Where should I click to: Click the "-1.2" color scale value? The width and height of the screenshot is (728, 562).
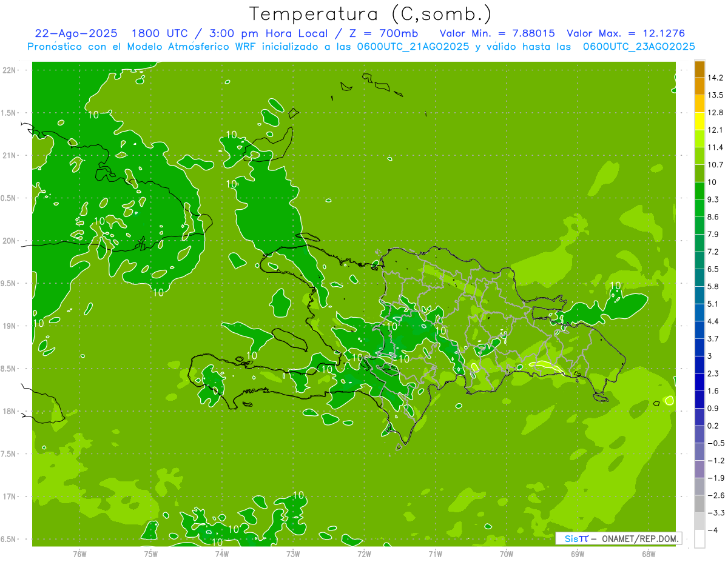point(716,461)
